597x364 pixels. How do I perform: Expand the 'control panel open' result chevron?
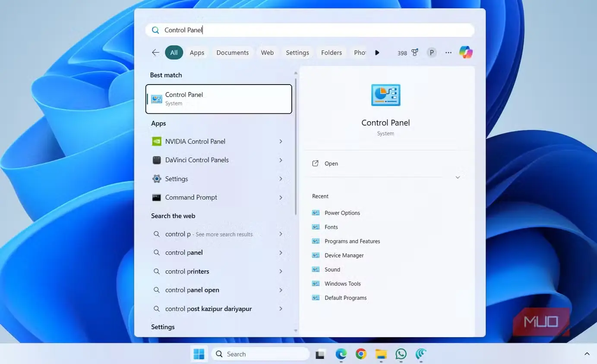[281, 290]
